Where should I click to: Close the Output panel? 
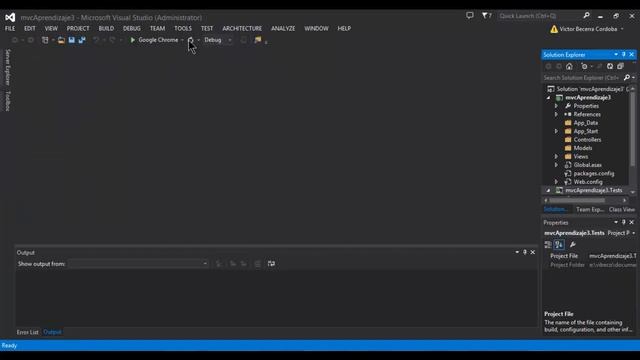533,252
